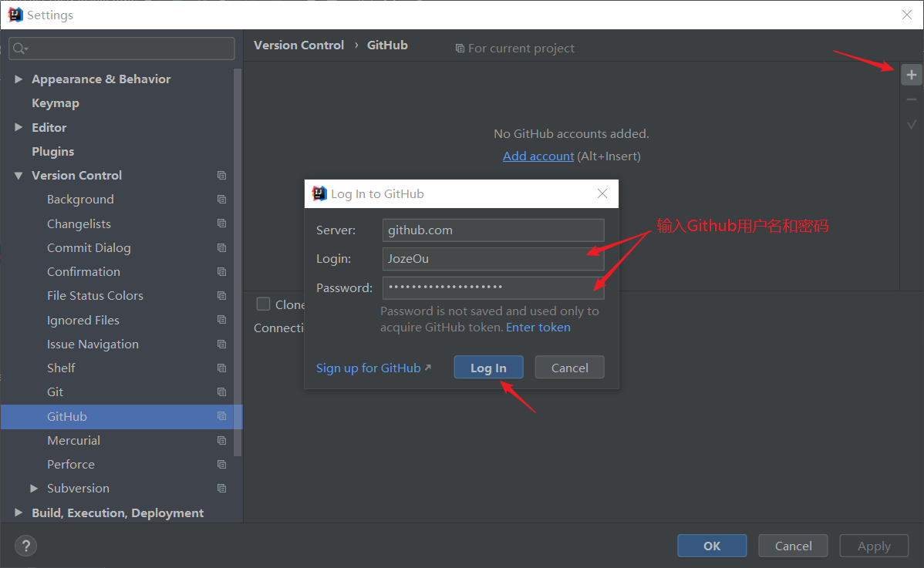
Task: Click the project icon on Commit Dialog row
Action: click(221, 248)
